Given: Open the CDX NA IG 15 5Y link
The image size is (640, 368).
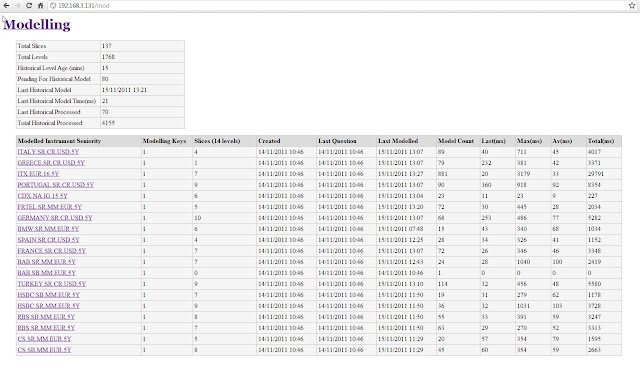Looking at the screenshot, I should coord(42,196).
